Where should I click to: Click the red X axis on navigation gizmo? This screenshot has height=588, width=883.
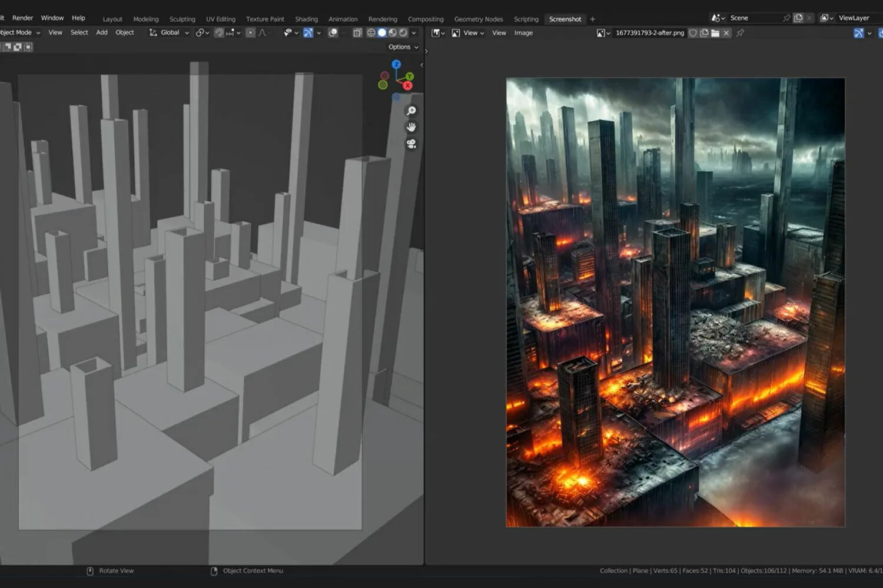pos(407,85)
